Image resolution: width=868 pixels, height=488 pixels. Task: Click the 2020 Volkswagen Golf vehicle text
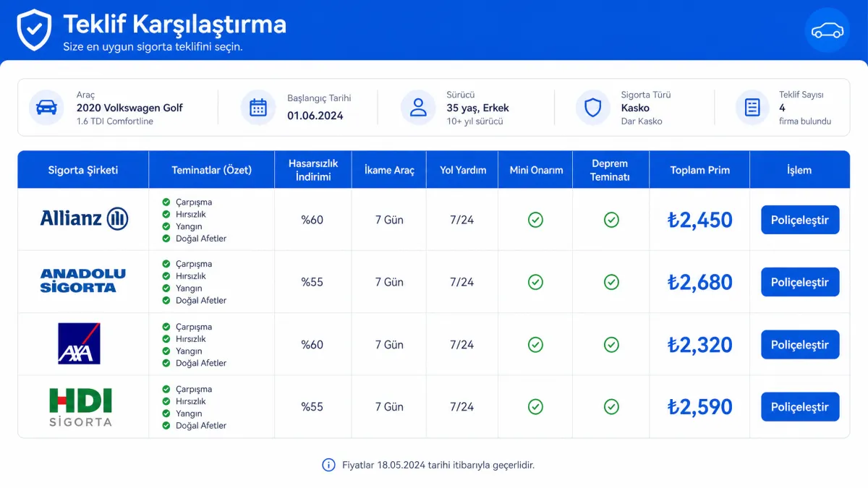tap(129, 108)
